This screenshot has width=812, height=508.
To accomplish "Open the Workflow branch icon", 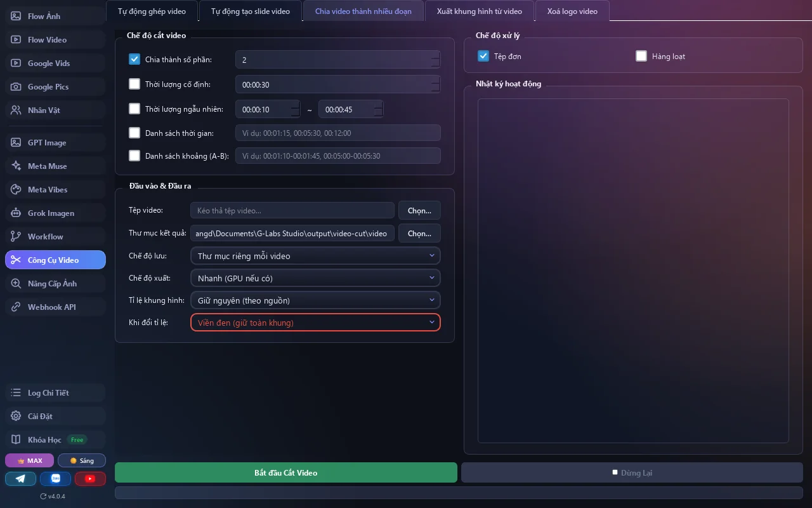I will point(16,236).
